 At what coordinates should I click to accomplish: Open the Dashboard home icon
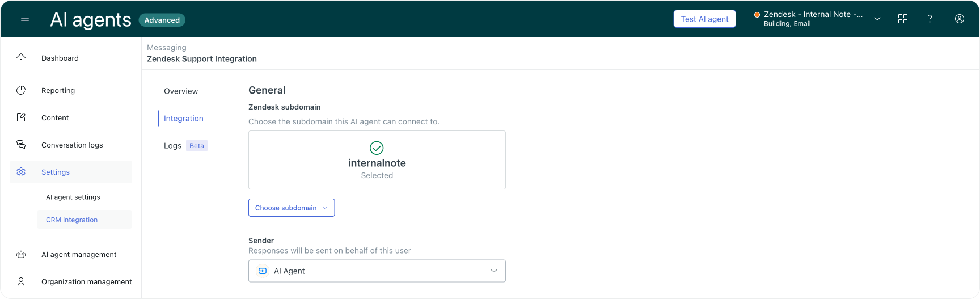[x=21, y=58]
